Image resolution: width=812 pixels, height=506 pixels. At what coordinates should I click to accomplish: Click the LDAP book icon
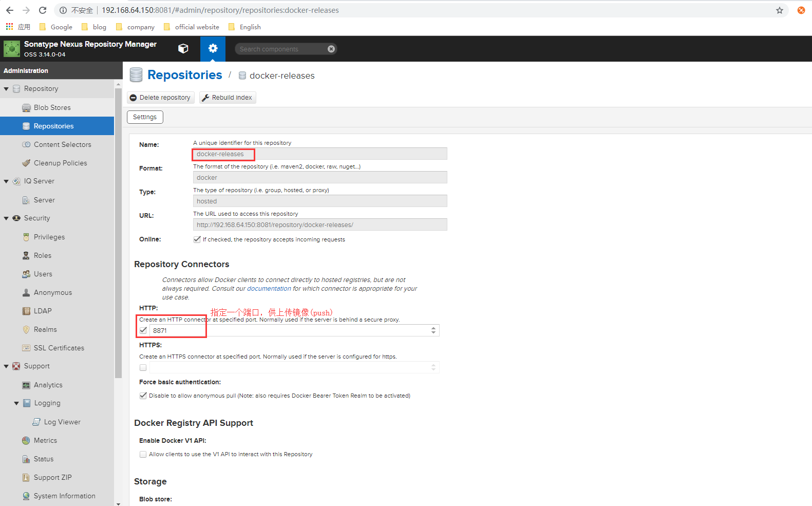pos(26,311)
